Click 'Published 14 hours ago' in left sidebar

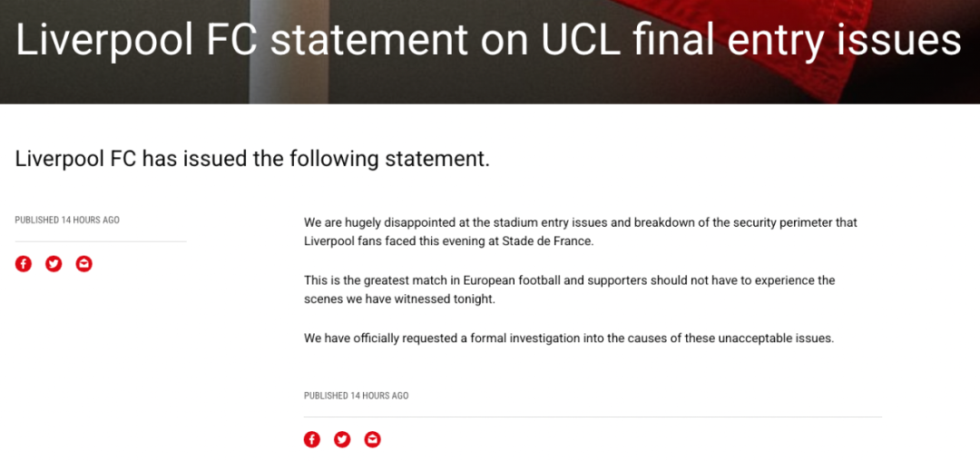(x=67, y=221)
